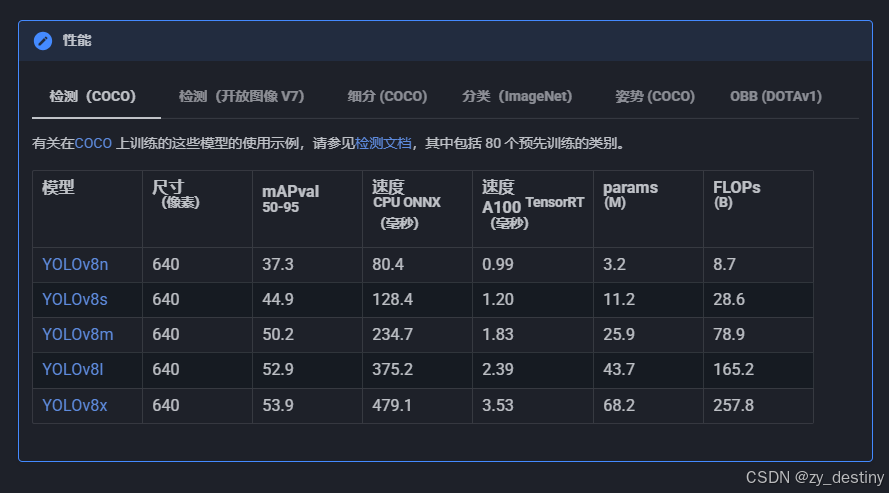Click the 640 size in YOLOv8x row
Screen dimensions: 889x493
pyautogui.click(x=166, y=406)
